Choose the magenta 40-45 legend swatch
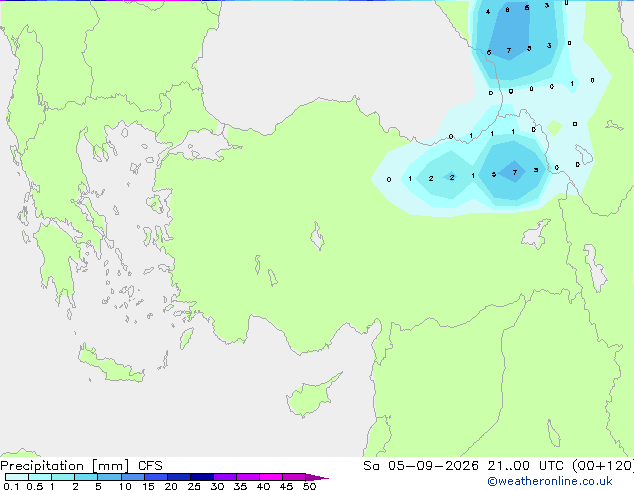634x490 pixels. pos(271,477)
